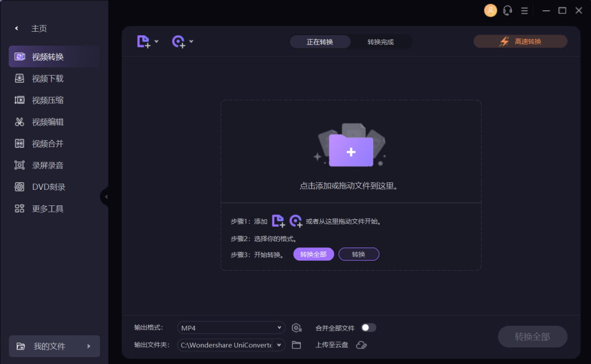
Task: Click the 或者从这里拖动文件开始。 text
Action: pos(344,222)
